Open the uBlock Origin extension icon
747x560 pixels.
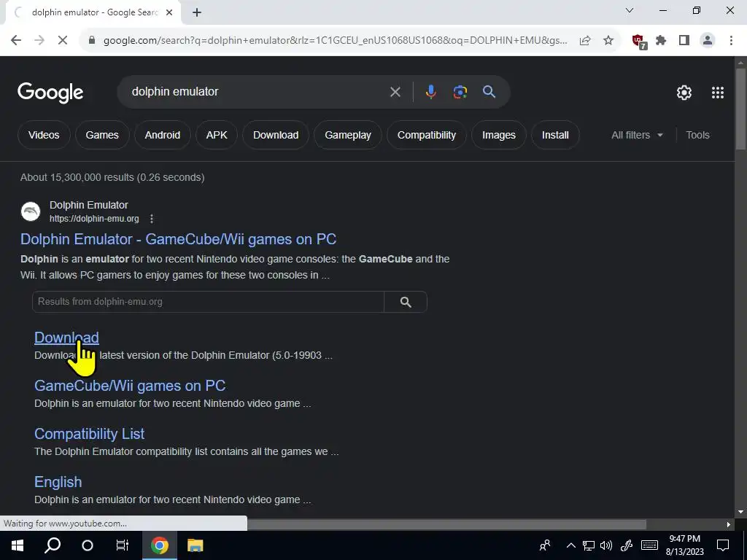click(639, 42)
